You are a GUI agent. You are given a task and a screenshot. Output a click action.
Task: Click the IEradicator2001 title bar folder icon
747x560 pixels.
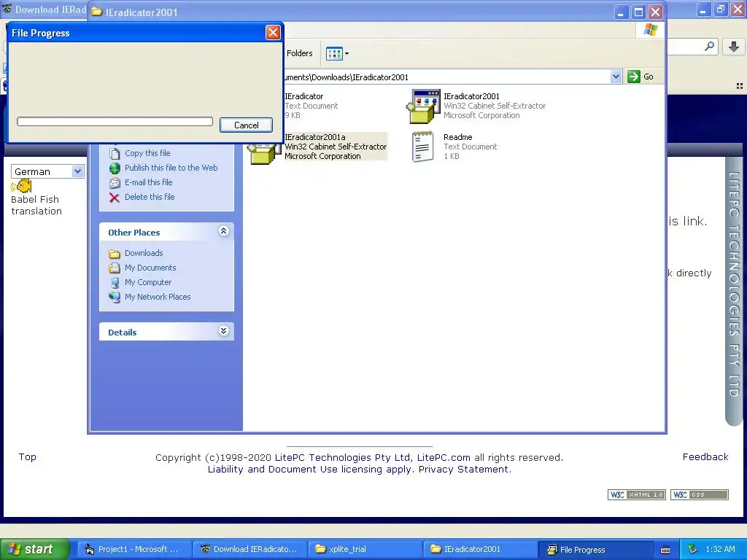(x=97, y=12)
